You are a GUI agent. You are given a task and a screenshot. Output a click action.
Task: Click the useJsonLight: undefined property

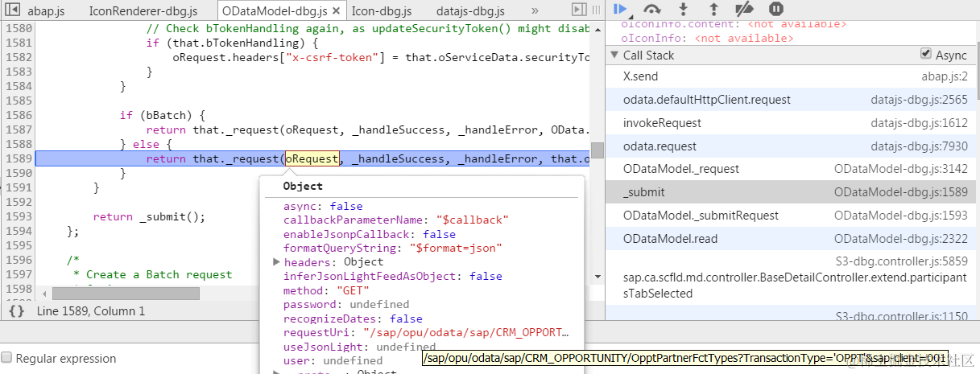360,347
